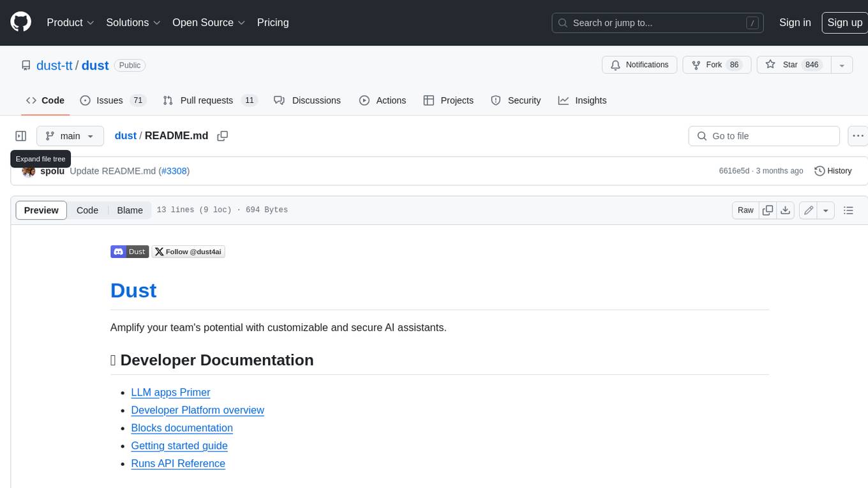Image resolution: width=868 pixels, height=488 pixels.
Task: Open the Raw file view
Action: pyautogui.click(x=745, y=210)
